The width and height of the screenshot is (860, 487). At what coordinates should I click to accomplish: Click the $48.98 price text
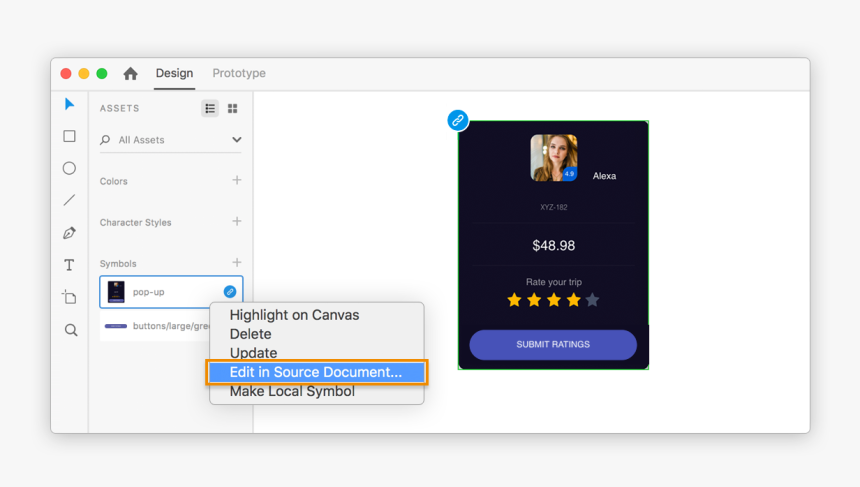coord(553,246)
